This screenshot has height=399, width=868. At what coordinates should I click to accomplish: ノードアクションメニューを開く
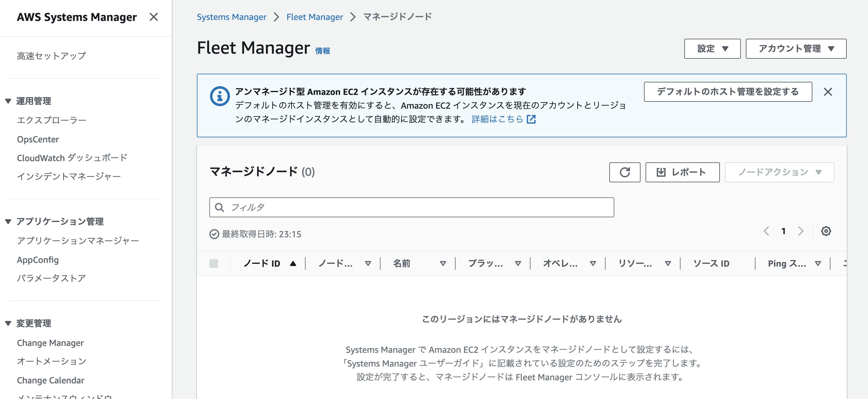778,172
